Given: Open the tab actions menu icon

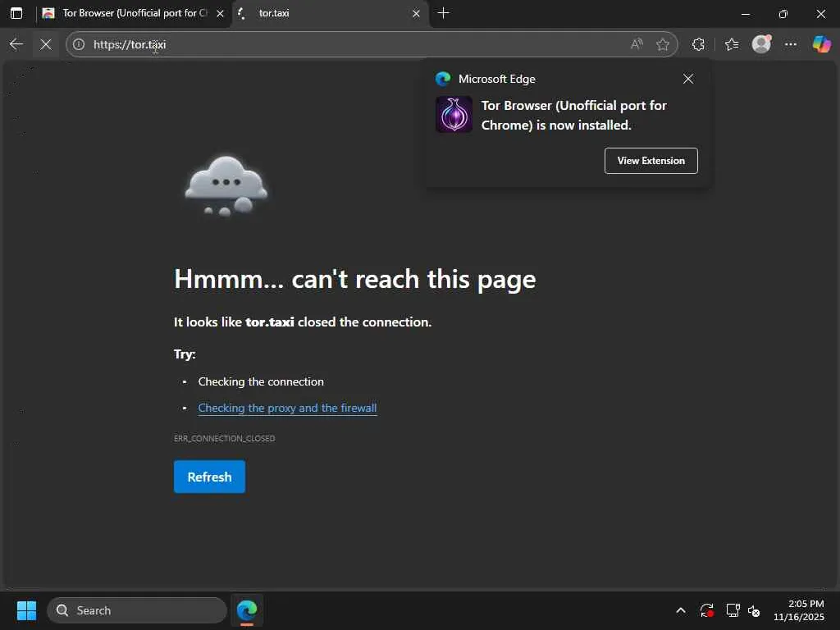Looking at the screenshot, I should (16, 13).
